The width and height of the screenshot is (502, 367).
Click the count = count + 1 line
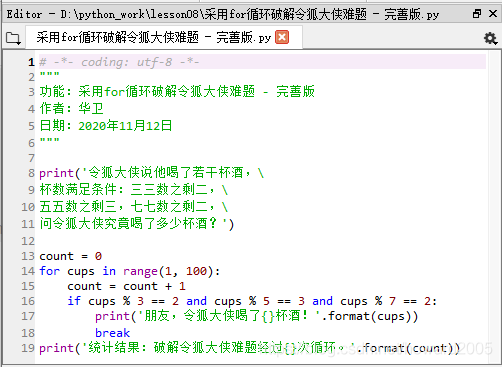tap(126, 286)
